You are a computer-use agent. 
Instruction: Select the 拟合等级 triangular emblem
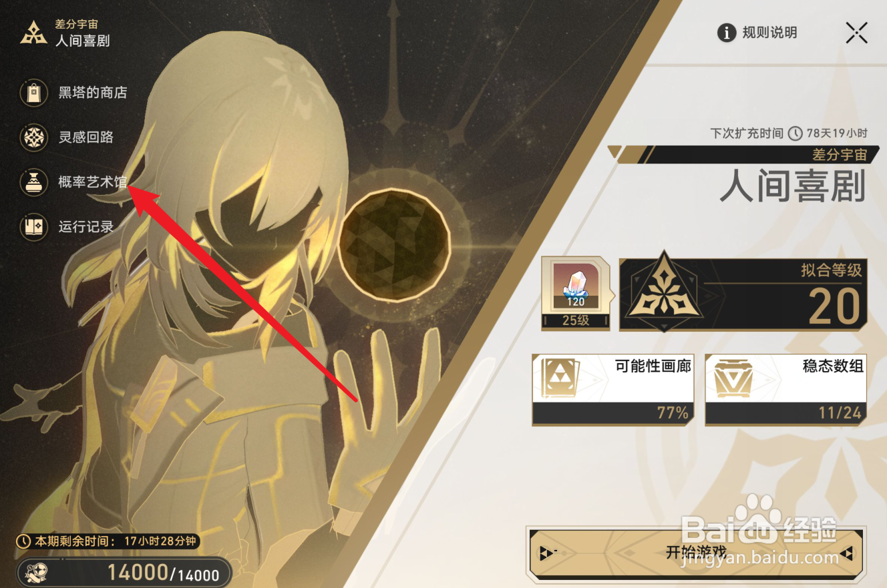663,292
